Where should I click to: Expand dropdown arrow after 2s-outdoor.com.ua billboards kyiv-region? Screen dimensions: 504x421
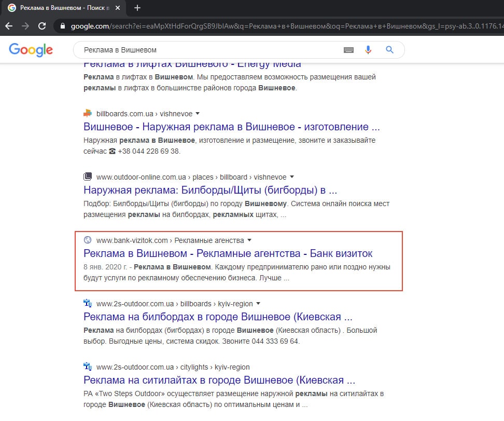(x=258, y=304)
